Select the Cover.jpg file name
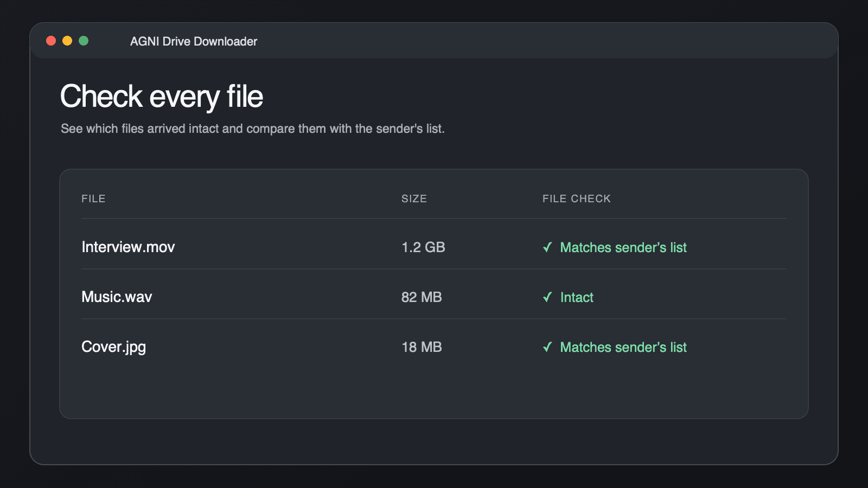Screen dimensions: 868x488 (113, 347)
